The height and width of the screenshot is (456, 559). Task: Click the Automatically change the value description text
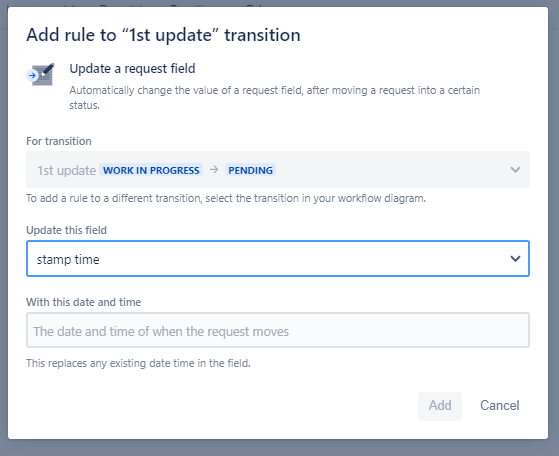[275, 97]
